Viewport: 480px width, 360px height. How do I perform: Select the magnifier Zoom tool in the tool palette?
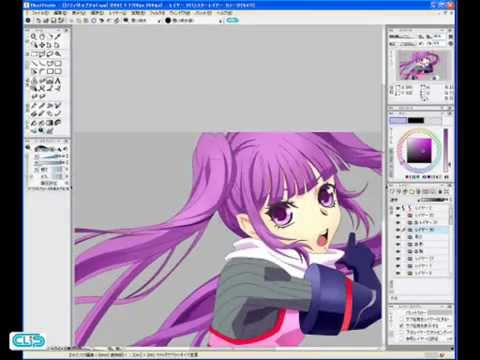point(34,37)
